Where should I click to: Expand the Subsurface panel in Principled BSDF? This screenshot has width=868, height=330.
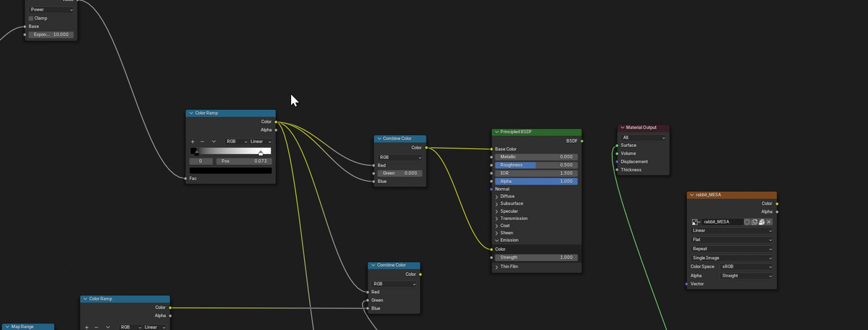(x=497, y=203)
